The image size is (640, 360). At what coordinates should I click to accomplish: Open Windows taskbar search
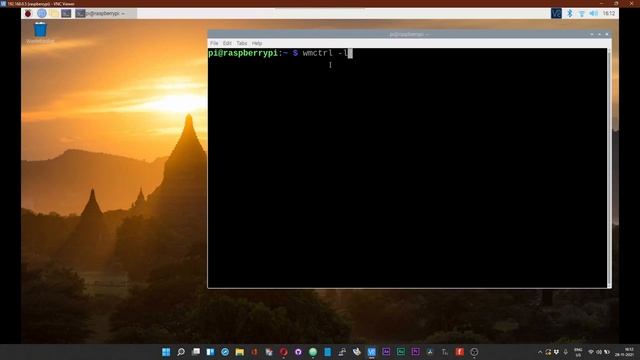pos(181,352)
